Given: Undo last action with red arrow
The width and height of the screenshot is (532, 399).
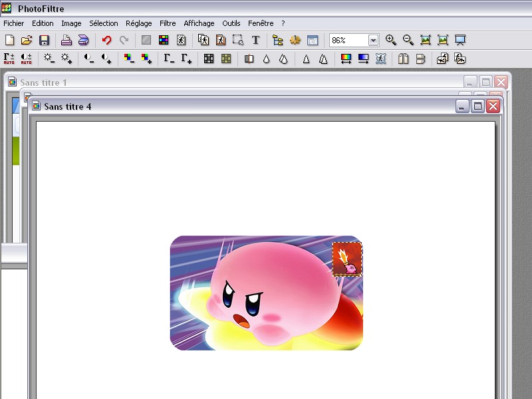Looking at the screenshot, I should pyautogui.click(x=106, y=41).
